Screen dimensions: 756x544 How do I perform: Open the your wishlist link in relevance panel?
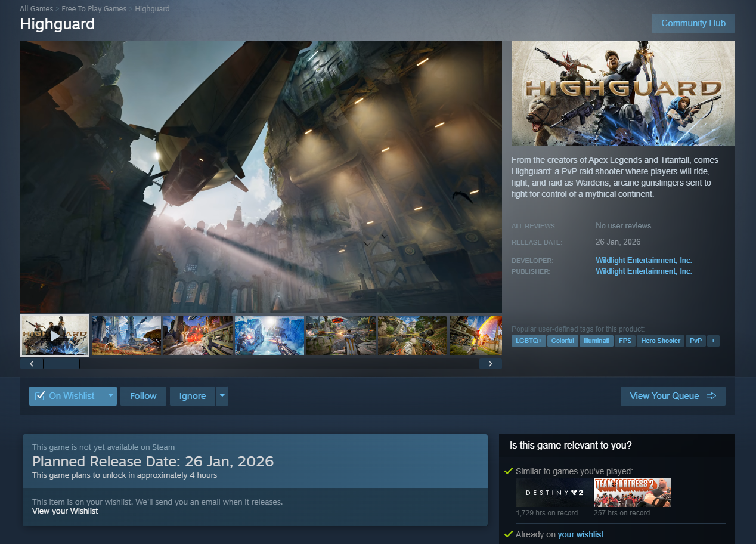581,535
